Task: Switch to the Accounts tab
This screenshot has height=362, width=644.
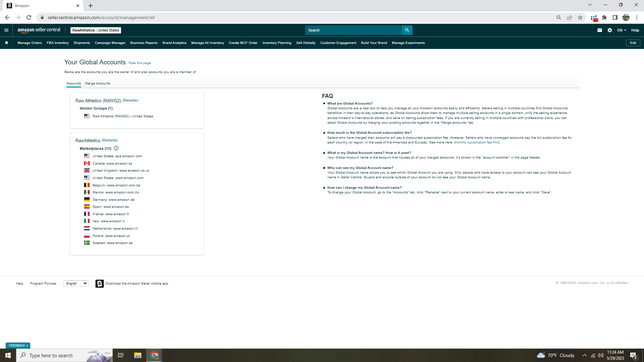Action: [73, 83]
